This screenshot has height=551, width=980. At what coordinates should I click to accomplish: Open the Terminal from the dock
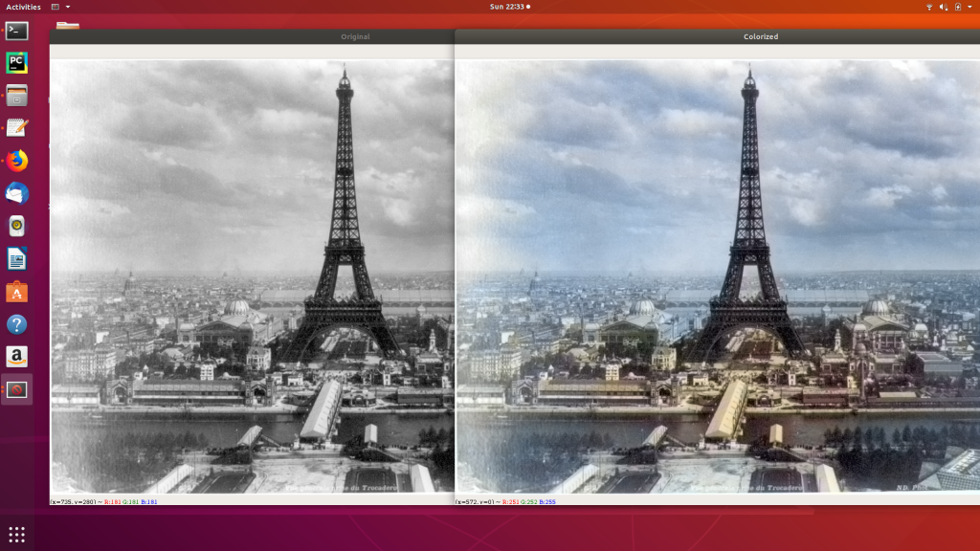pyautogui.click(x=16, y=31)
